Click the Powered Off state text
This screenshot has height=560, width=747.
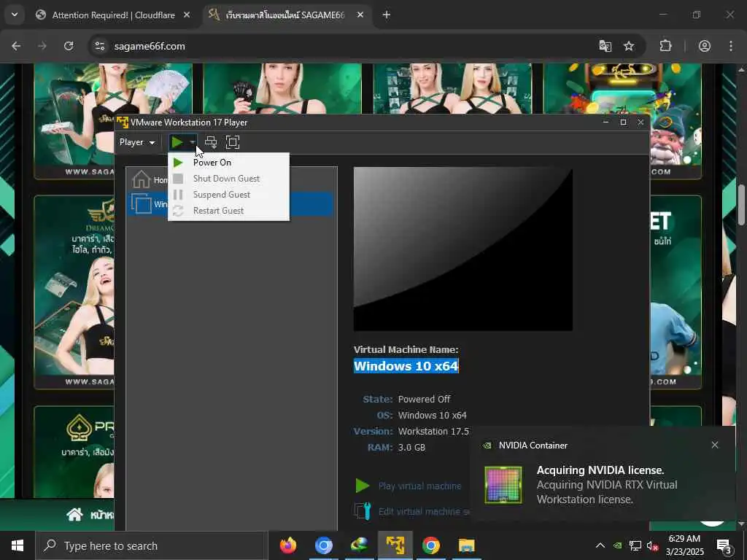424,399
